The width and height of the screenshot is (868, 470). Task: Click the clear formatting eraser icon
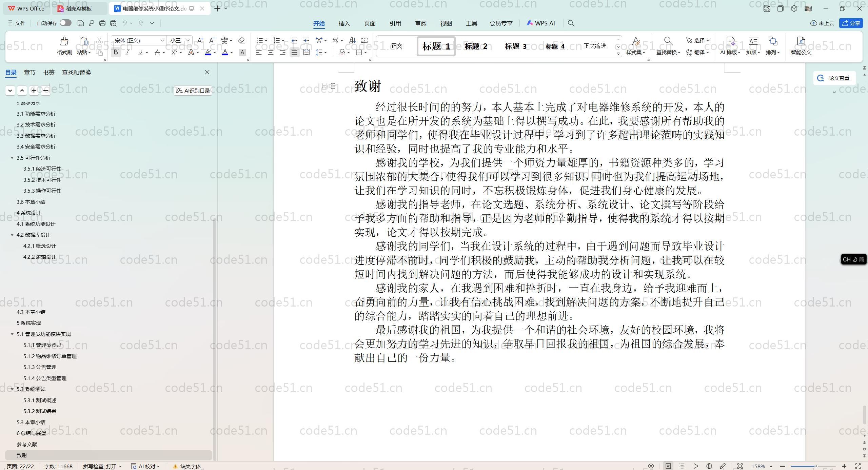coord(241,40)
